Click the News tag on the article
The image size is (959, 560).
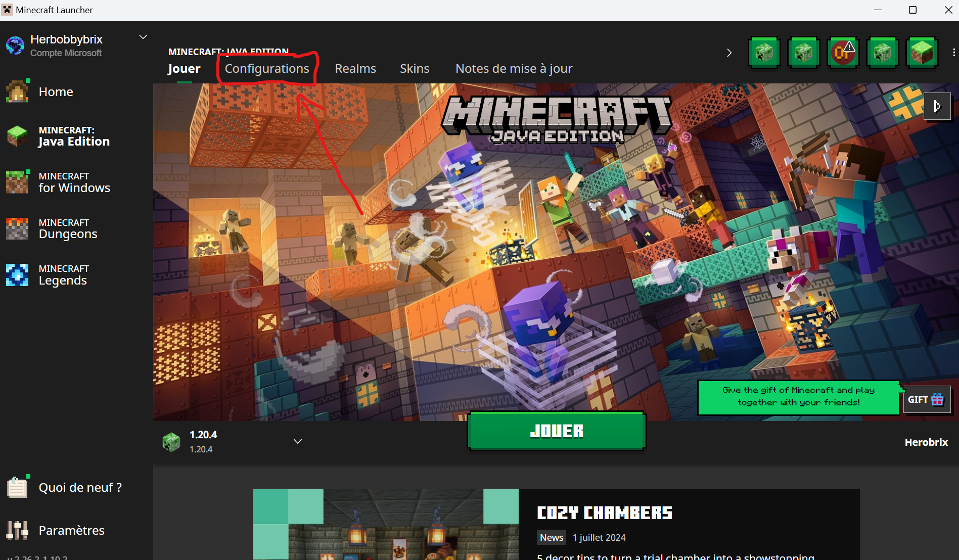coord(551,537)
